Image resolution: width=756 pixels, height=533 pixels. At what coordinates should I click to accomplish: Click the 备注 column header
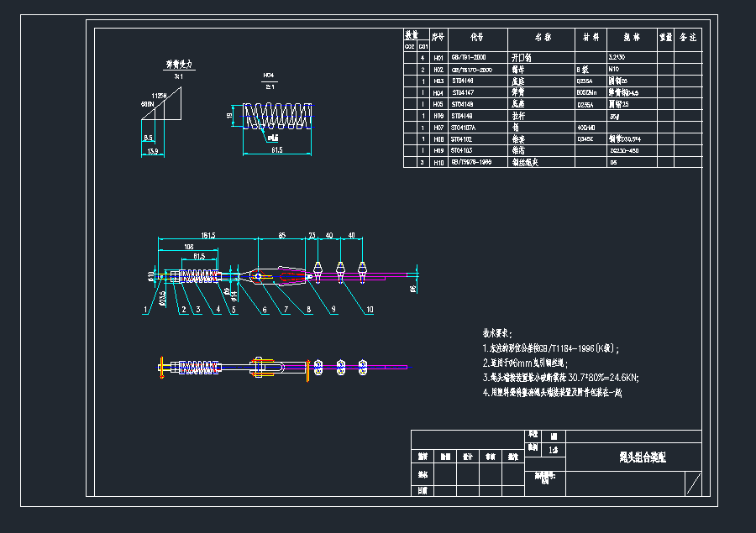click(x=689, y=38)
